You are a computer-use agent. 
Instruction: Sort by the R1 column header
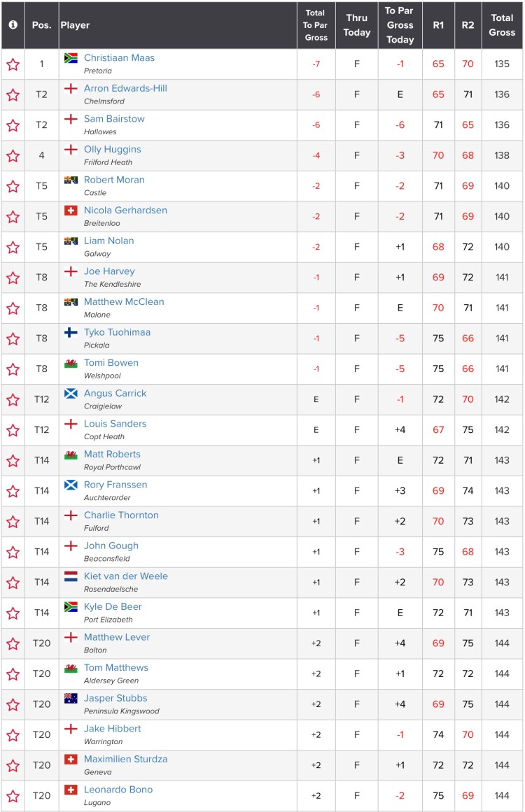pyautogui.click(x=438, y=25)
